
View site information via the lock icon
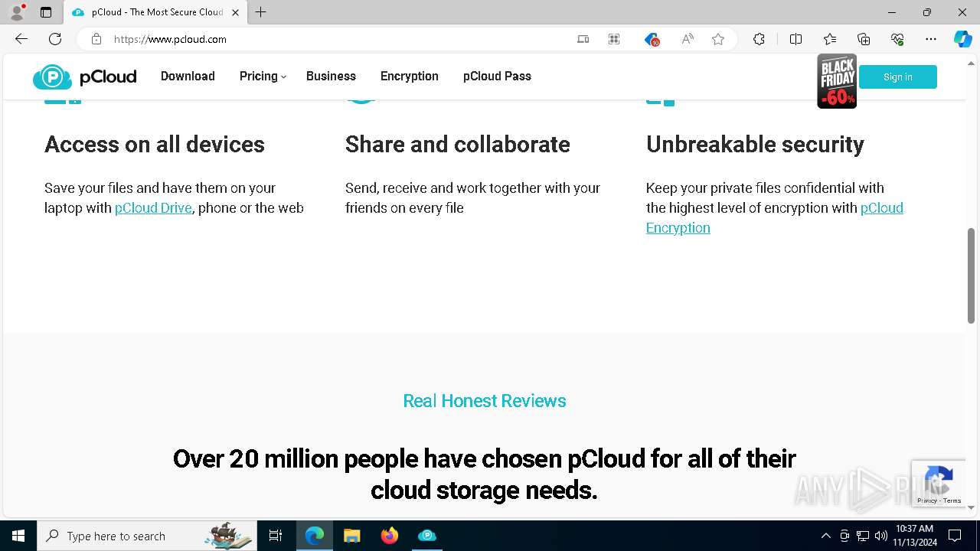point(96,39)
